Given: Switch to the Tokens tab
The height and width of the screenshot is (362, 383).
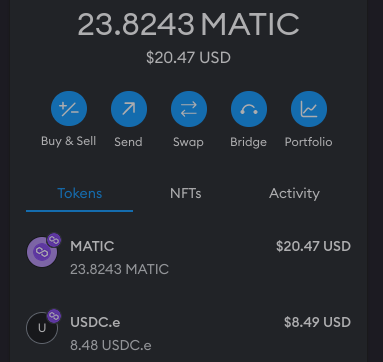Looking at the screenshot, I should [79, 193].
